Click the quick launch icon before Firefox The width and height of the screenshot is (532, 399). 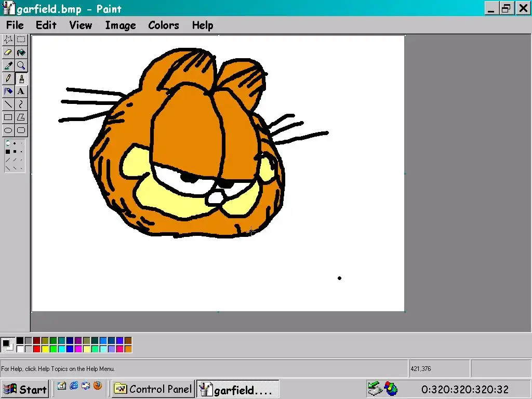pyautogui.click(x=86, y=386)
